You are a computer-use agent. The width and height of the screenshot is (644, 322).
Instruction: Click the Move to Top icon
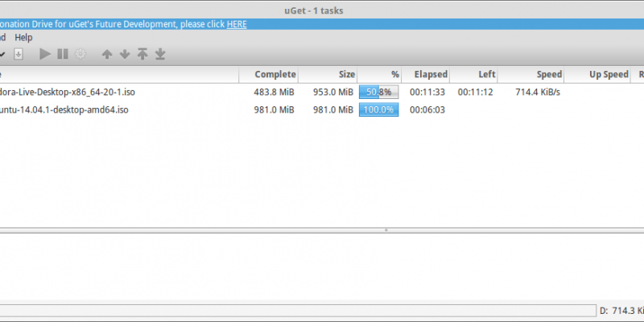[142, 54]
